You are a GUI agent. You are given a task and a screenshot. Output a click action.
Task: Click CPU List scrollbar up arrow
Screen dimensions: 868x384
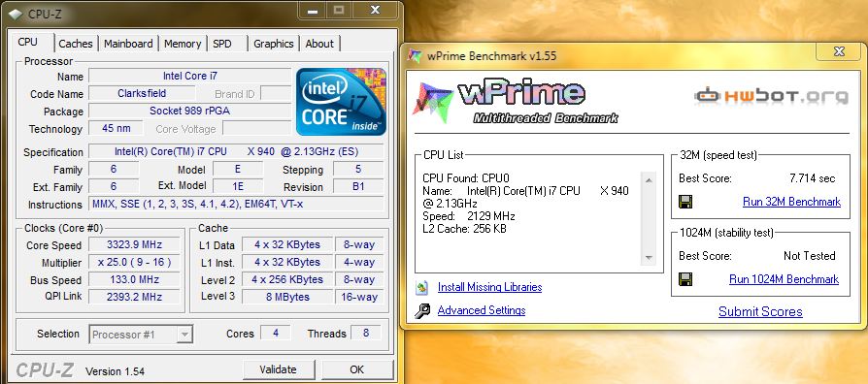[649, 180]
